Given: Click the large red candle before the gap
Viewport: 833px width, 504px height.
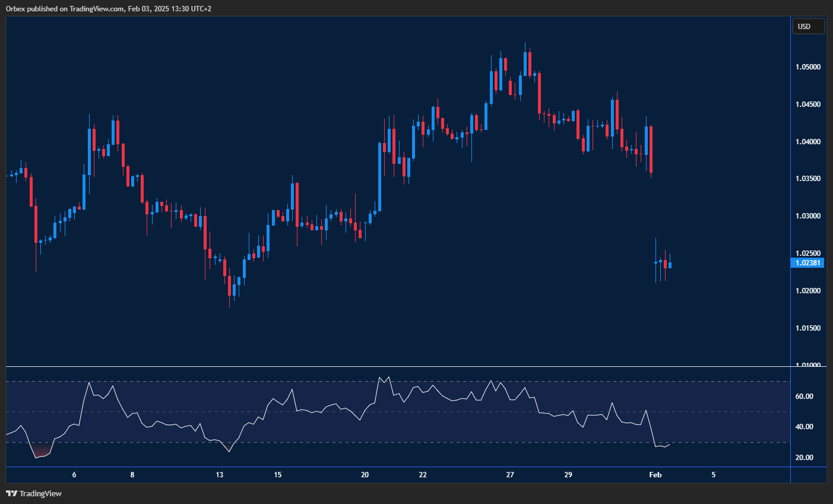Looking at the screenshot, I should point(651,148).
